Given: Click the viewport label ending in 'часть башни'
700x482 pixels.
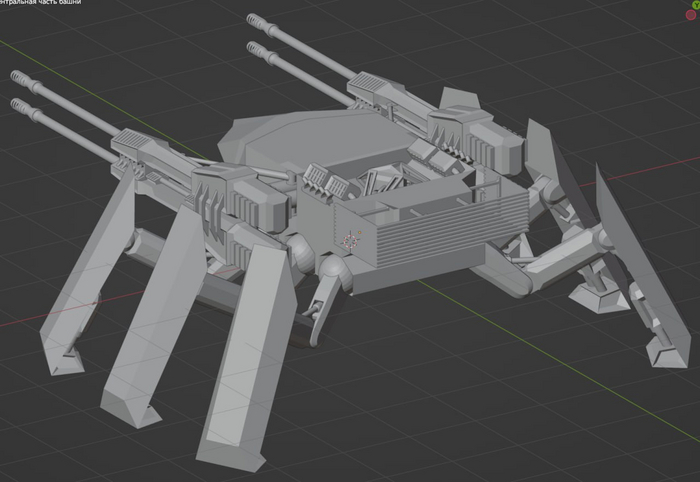Looking at the screenshot, I should click(x=41, y=2).
